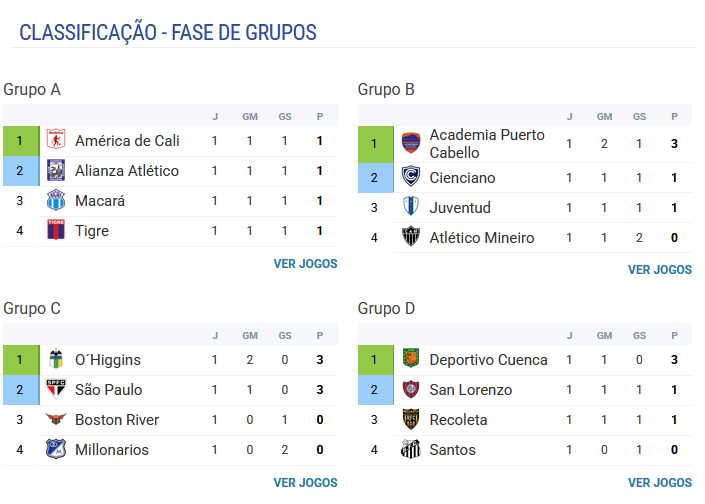
Task: View Grupo D matches via 'Ver Jogos'
Action: [x=659, y=483]
